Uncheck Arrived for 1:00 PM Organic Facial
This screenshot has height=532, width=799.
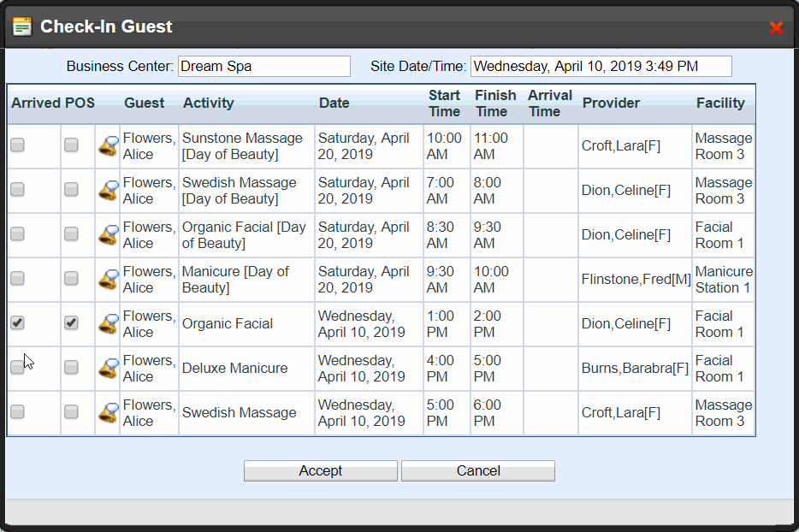click(17, 322)
